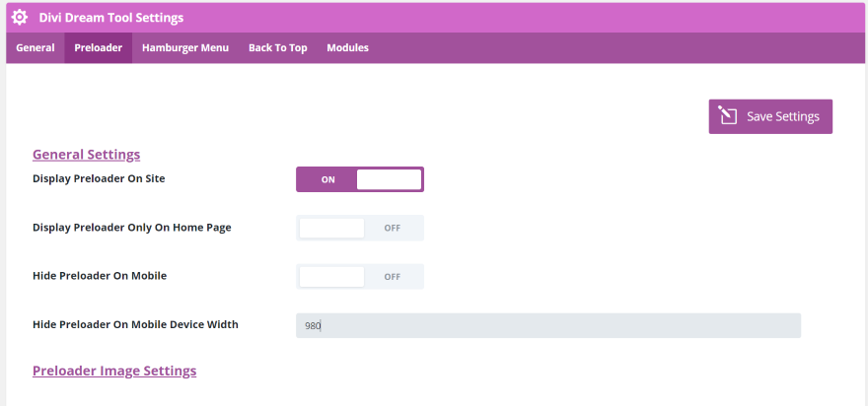
Task: Click the gear icon in the header
Action: pyautogui.click(x=20, y=18)
